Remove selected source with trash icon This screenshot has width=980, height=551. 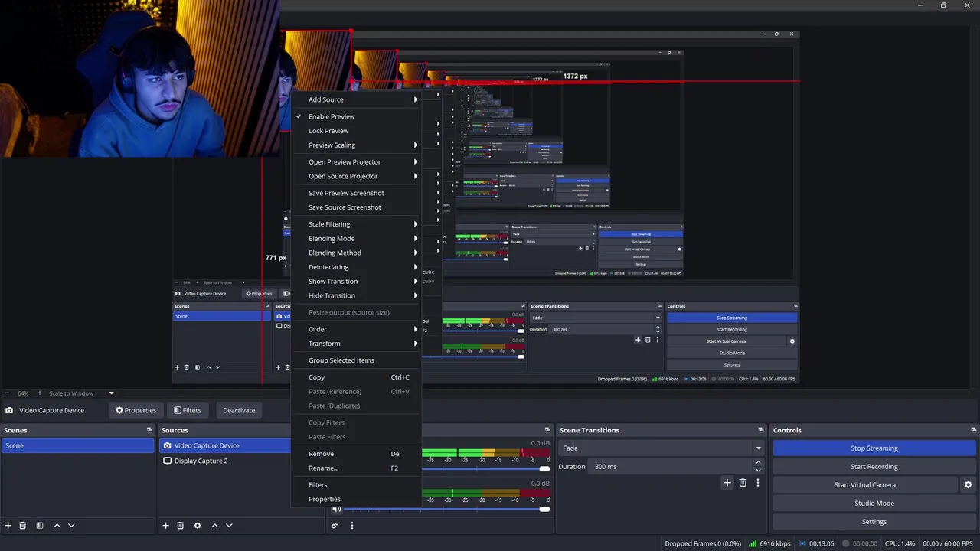pos(181,526)
